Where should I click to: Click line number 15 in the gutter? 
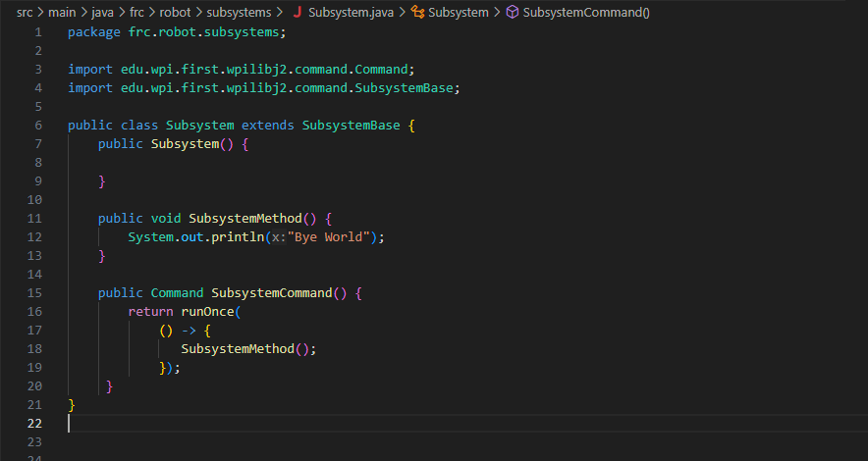(34, 292)
